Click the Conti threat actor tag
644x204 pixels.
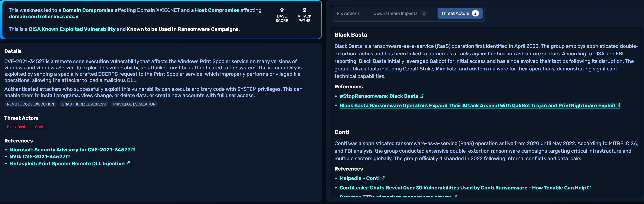(x=40, y=127)
